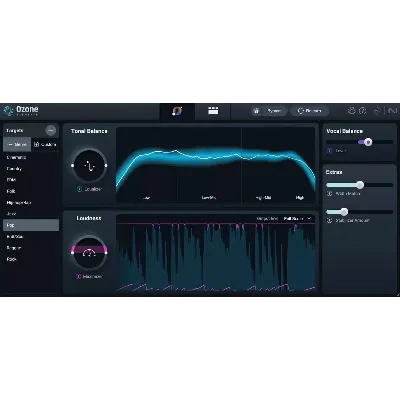
Task: Adjust the Vocal Balance slider
Action: click(360, 142)
